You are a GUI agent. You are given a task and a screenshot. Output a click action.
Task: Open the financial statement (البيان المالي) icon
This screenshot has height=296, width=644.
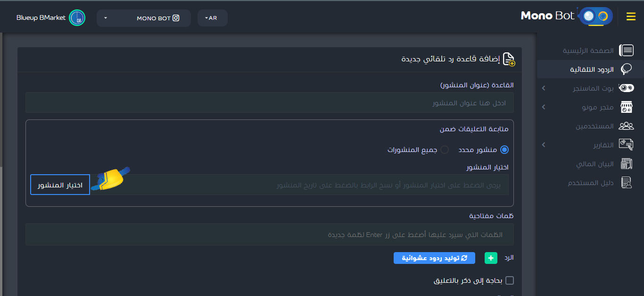click(x=627, y=163)
